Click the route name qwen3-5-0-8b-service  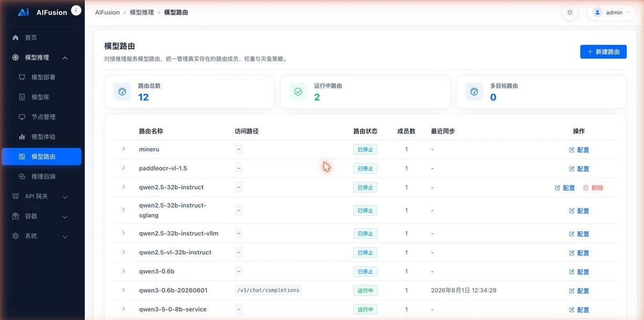[173, 309]
